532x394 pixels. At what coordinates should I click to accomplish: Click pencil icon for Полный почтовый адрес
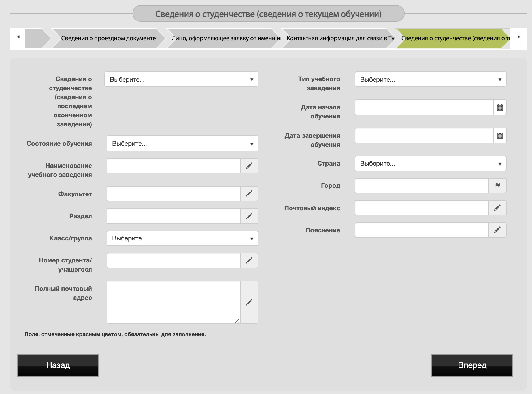[x=249, y=302]
